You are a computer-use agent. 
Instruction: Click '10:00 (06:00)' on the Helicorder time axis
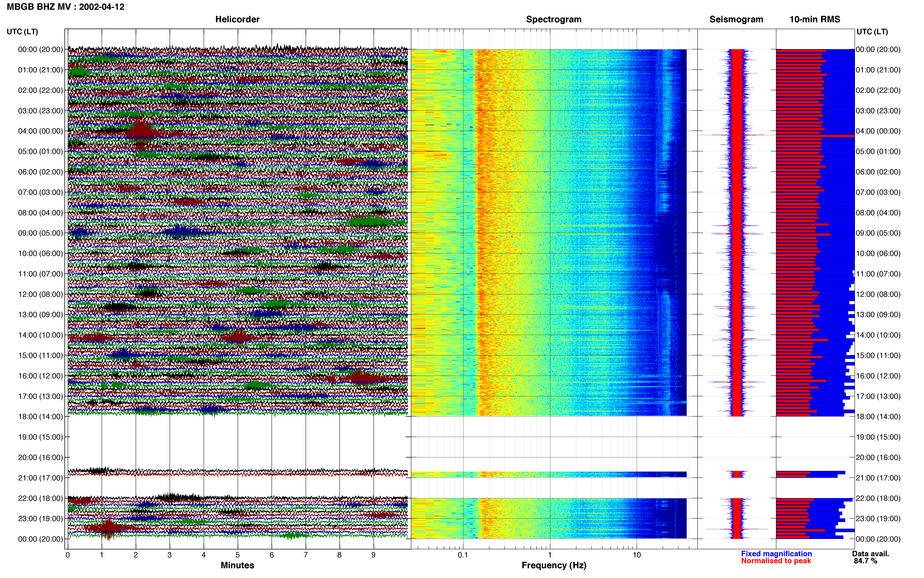pos(41,253)
